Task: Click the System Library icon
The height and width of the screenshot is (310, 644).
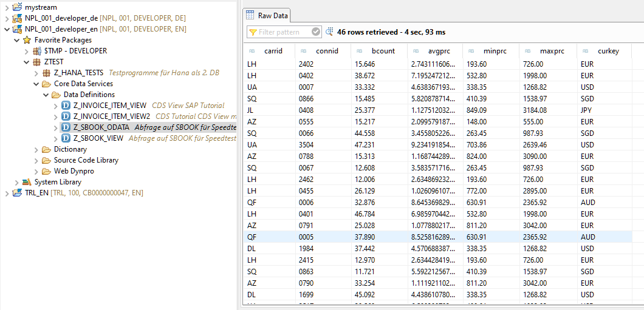Action: coord(27,182)
